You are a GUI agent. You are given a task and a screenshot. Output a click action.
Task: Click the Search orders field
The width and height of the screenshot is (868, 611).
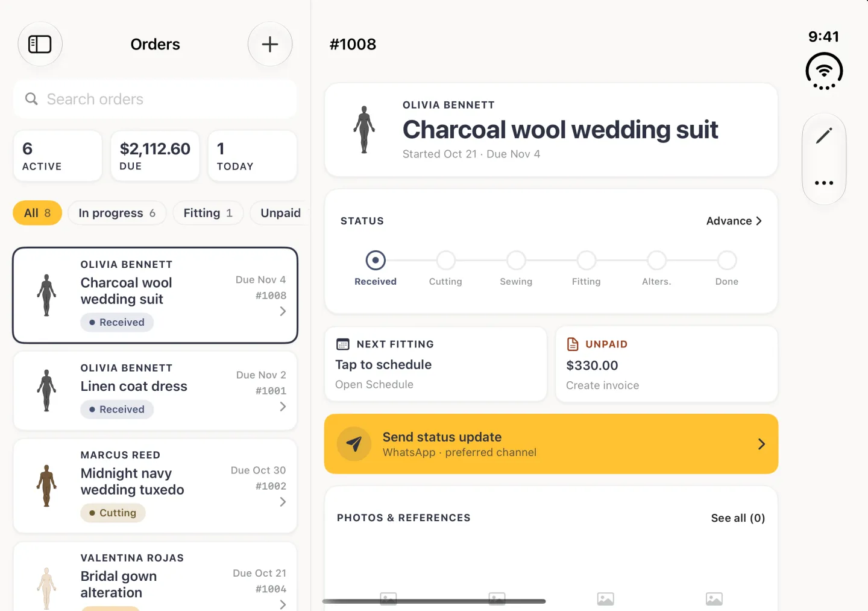click(155, 99)
